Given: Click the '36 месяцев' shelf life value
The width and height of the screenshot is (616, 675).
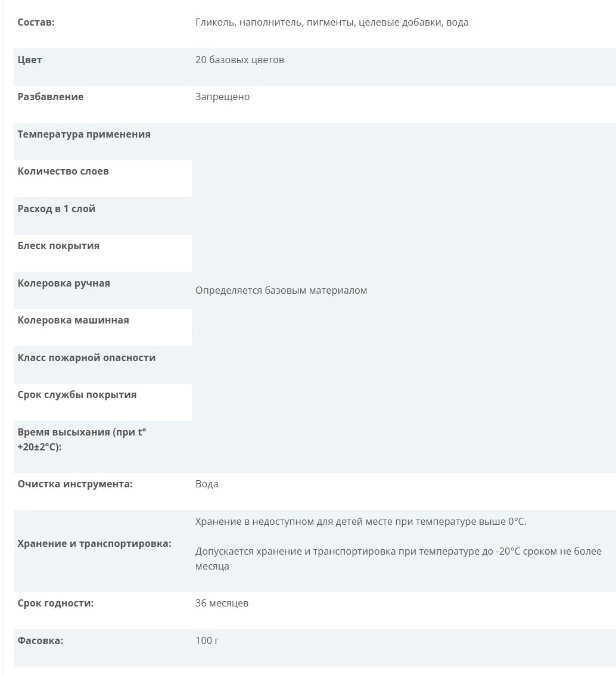Looking at the screenshot, I should 222,603.
